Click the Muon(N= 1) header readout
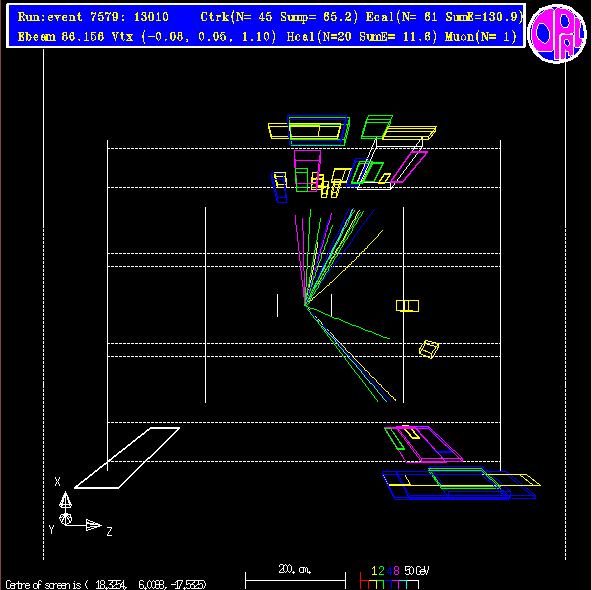The width and height of the screenshot is (592, 590). point(481,37)
